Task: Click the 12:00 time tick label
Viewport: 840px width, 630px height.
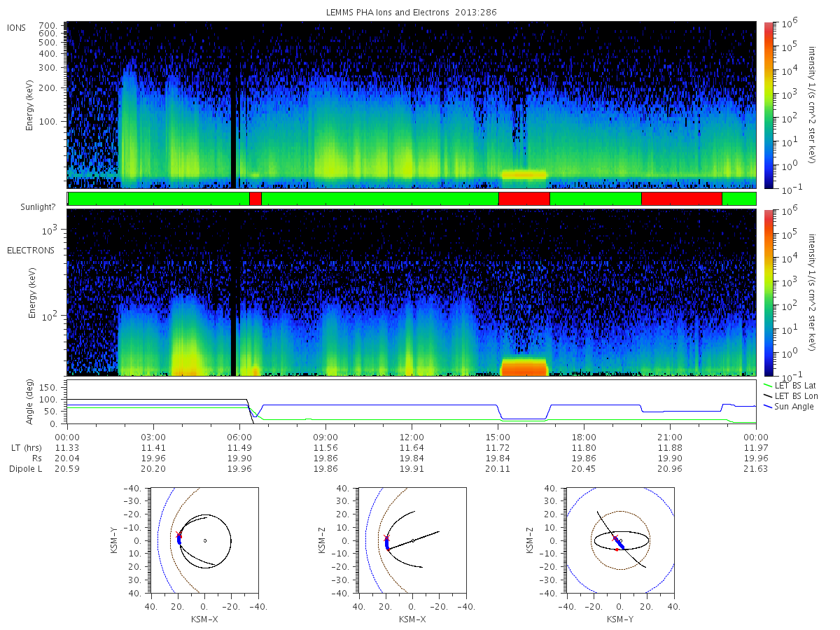Action: [412, 437]
